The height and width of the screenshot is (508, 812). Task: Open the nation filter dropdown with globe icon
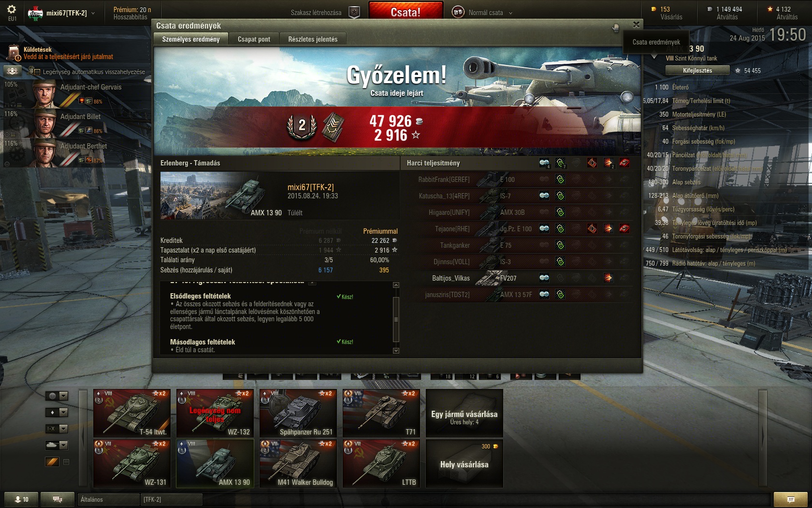click(57, 396)
